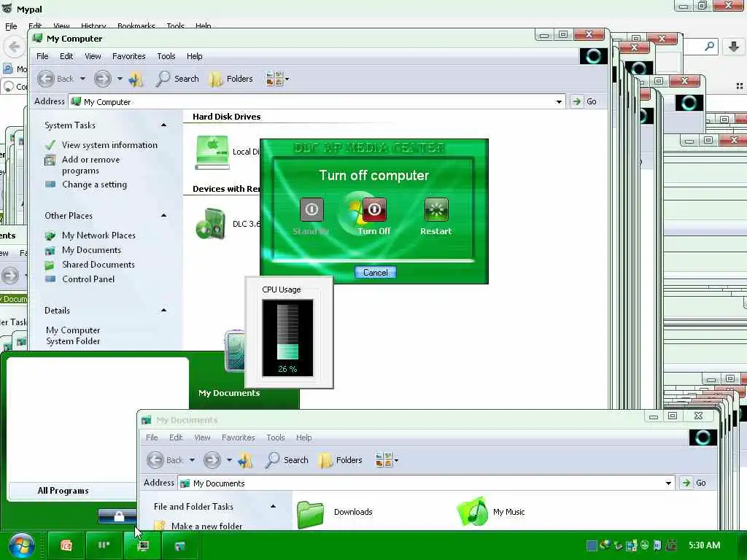Collapse the Other Places section
Image resolution: width=747 pixels, height=560 pixels.
pos(163,216)
